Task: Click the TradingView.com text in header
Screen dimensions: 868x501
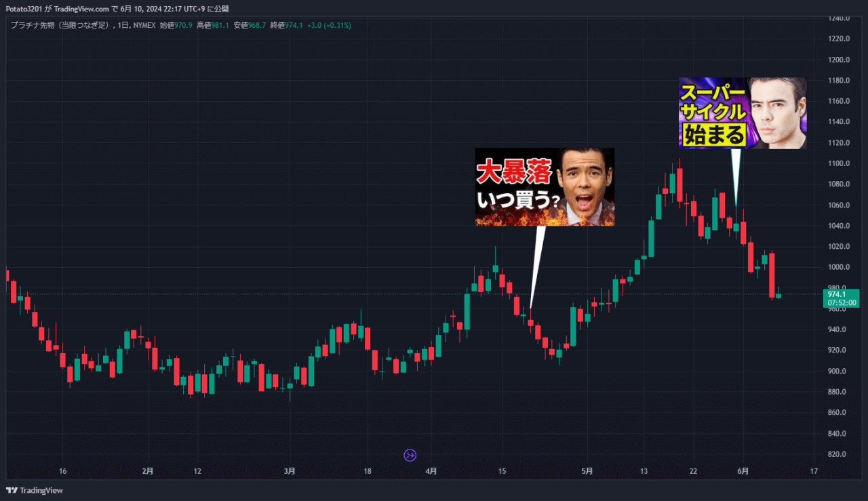Action: [81, 9]
